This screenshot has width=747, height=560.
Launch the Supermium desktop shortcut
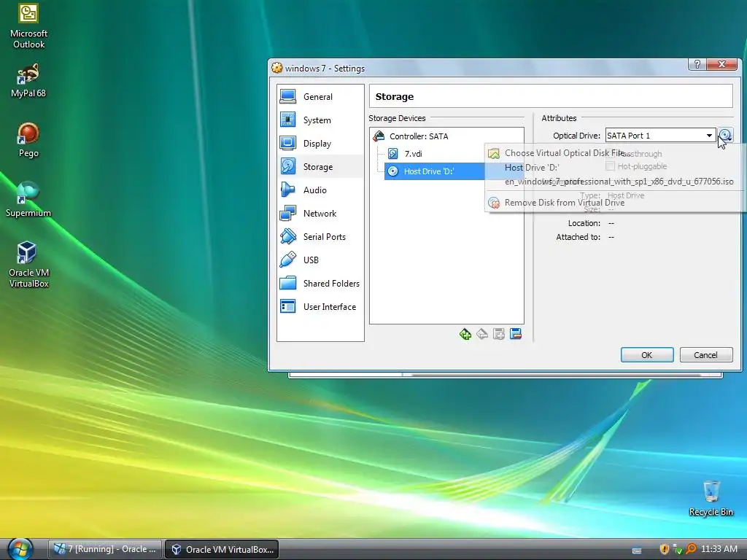(28, 200)
